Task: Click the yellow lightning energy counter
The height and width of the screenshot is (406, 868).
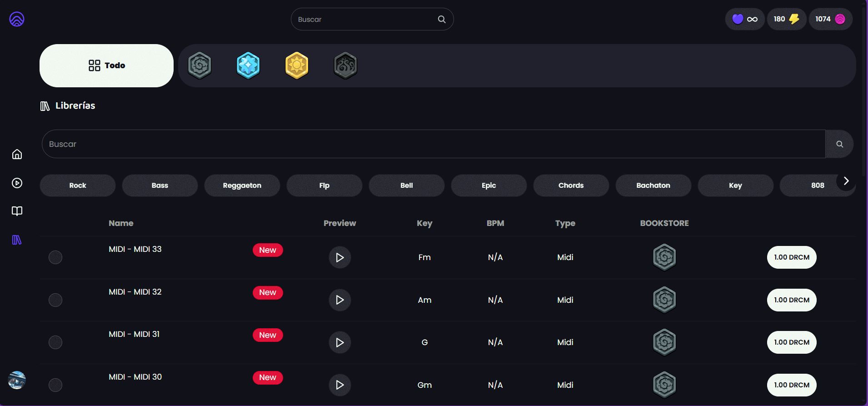Action: point(786,19)
